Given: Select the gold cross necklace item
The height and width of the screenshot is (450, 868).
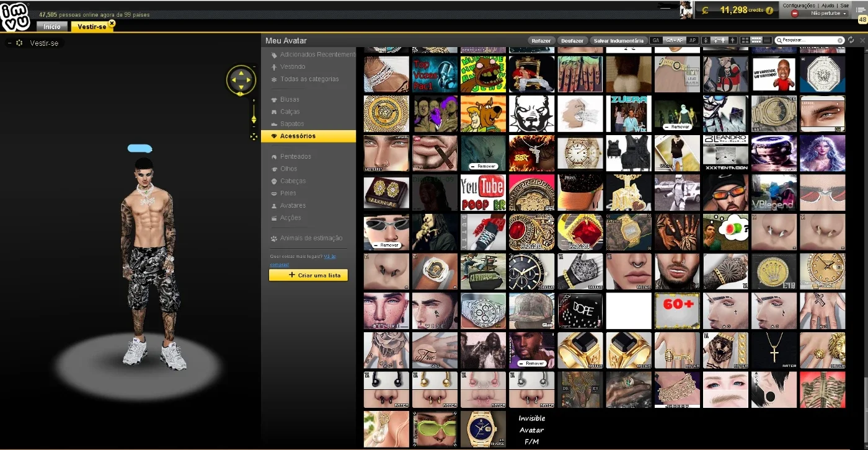Looking at the screenshot, I should click(x=774, y=351).
